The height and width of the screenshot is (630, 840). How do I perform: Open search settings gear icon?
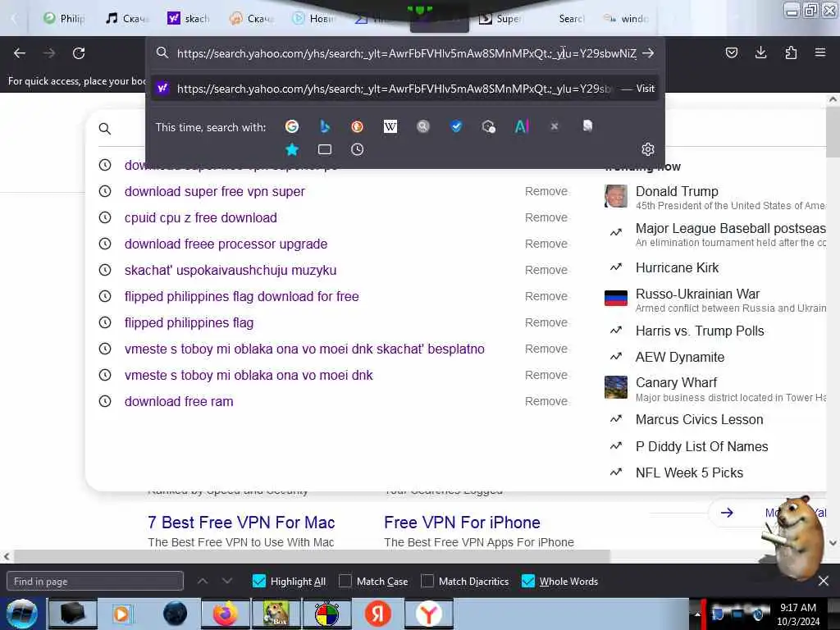648,149
